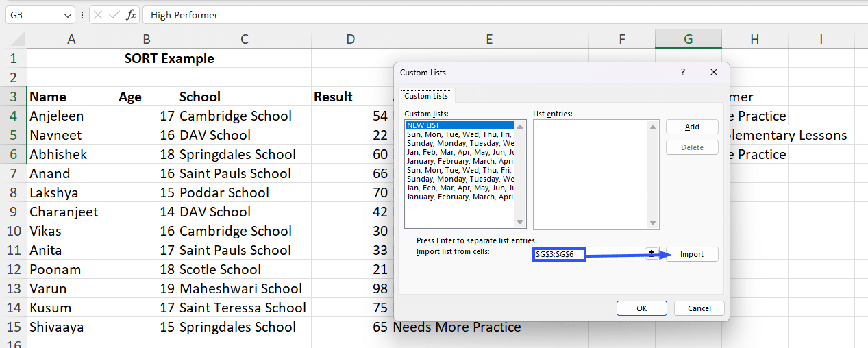Image resolution: width=868 pixels, height=348 pixels.
Task: Select column H header
Action: (x=754, y=40)
